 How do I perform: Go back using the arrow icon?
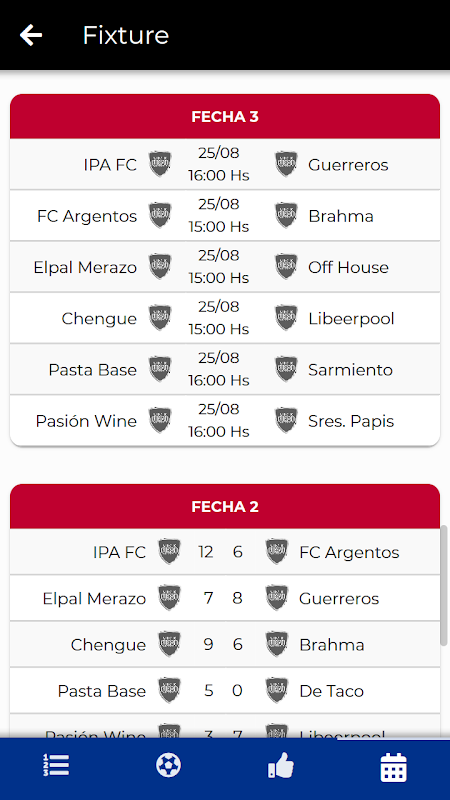click(x=31, y=35)
